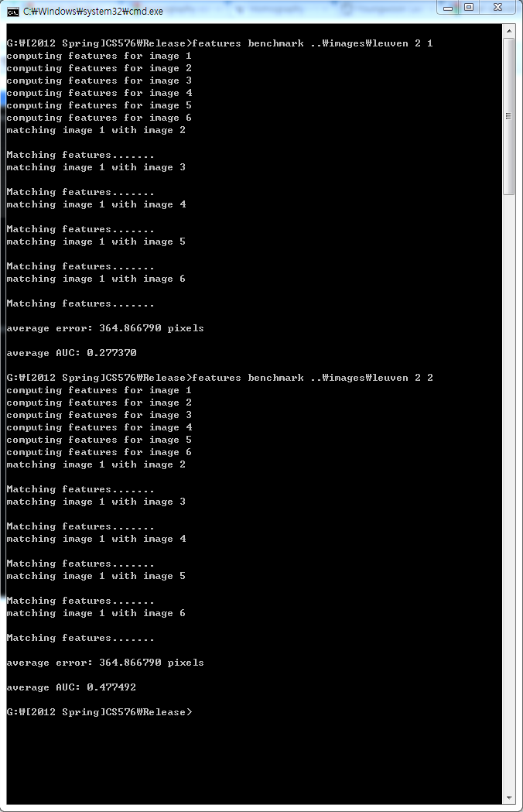523x812 pixels.
Task: Click the second 'features benchmark' command ending in 2 2
Action: (x=313, y=378)
